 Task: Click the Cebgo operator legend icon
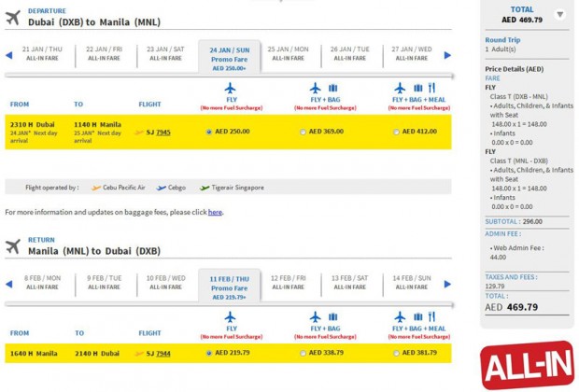click(x=161, y=188)
